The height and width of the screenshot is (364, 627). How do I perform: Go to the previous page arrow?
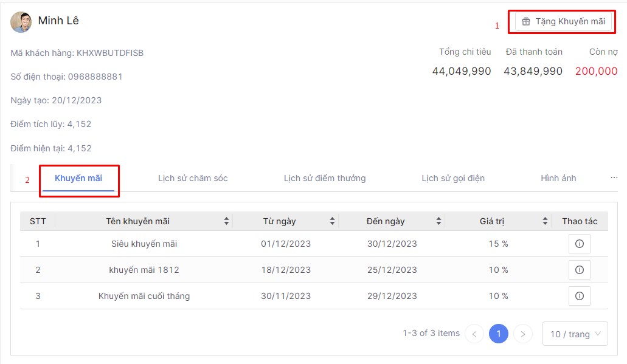click(474, 334)
